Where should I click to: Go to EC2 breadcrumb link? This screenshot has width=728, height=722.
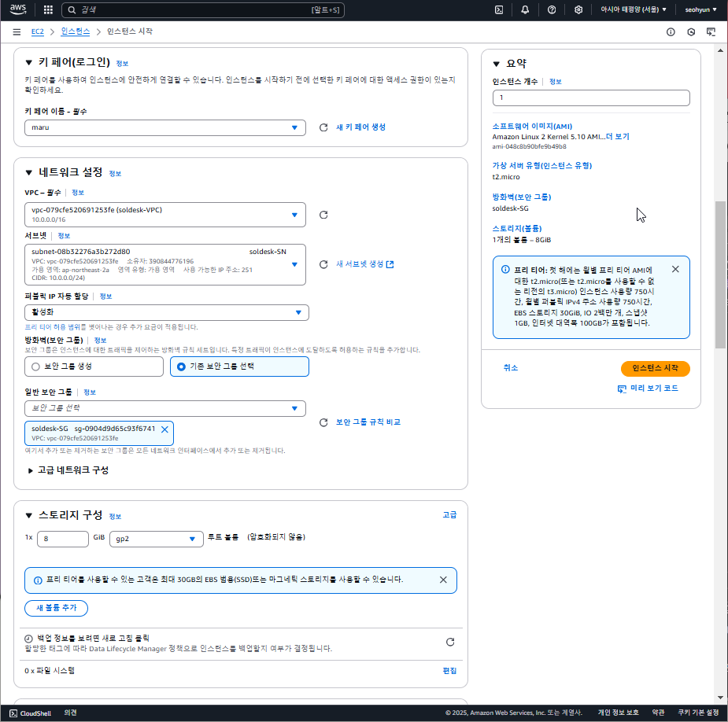[37, 31]
